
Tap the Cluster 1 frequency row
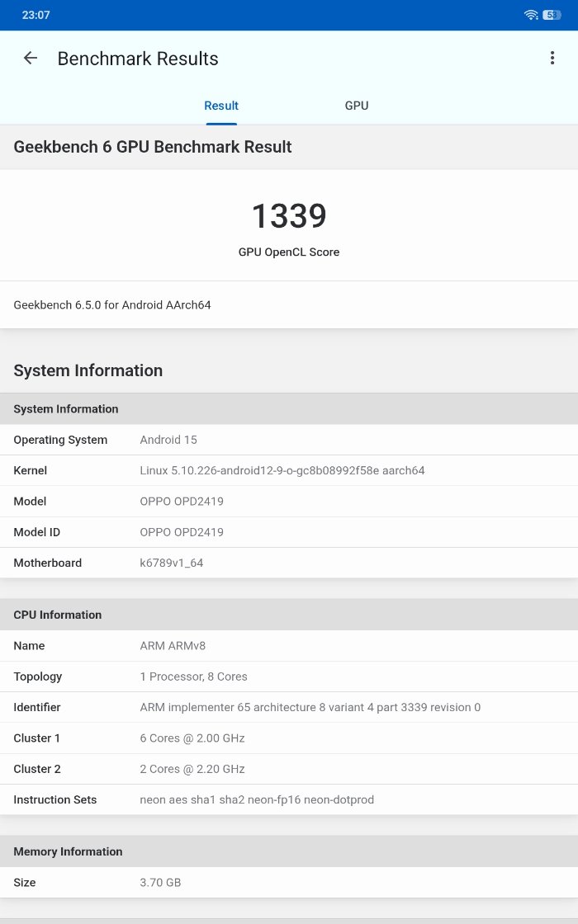click(x=289, y=738)
